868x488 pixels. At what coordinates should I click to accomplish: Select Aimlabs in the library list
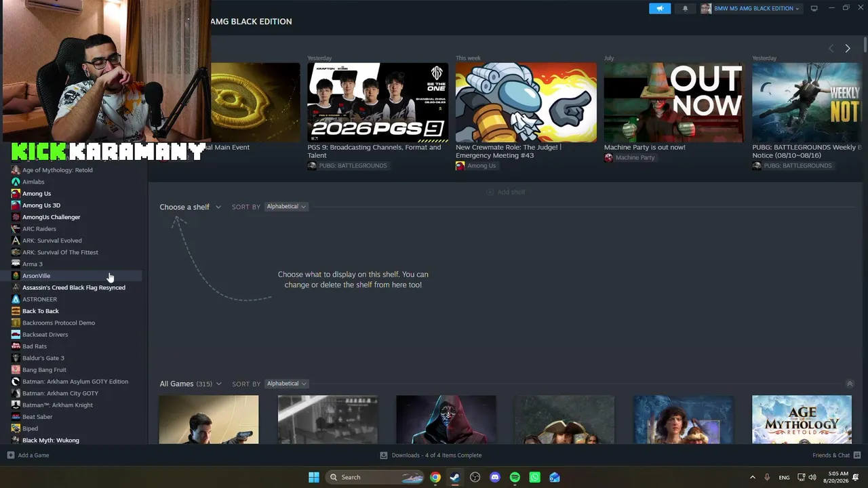33,182
